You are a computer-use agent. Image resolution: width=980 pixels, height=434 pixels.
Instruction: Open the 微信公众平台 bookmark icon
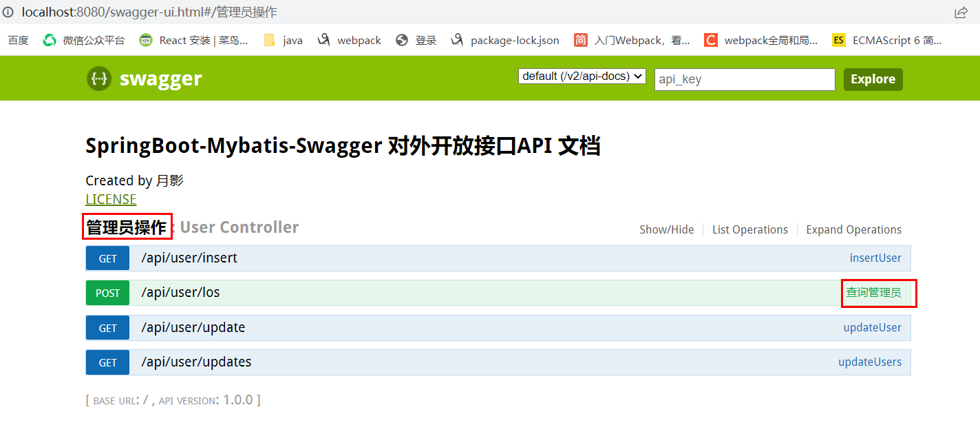click(50, 40)
